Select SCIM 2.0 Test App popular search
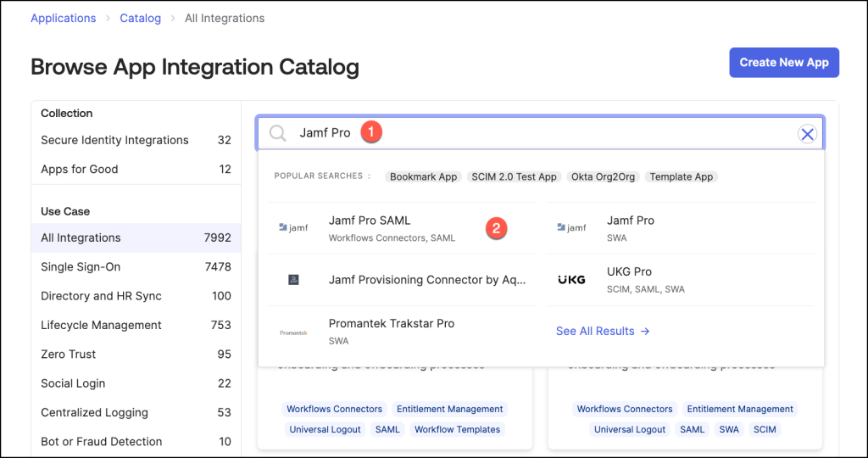 [x=514, y=177]
